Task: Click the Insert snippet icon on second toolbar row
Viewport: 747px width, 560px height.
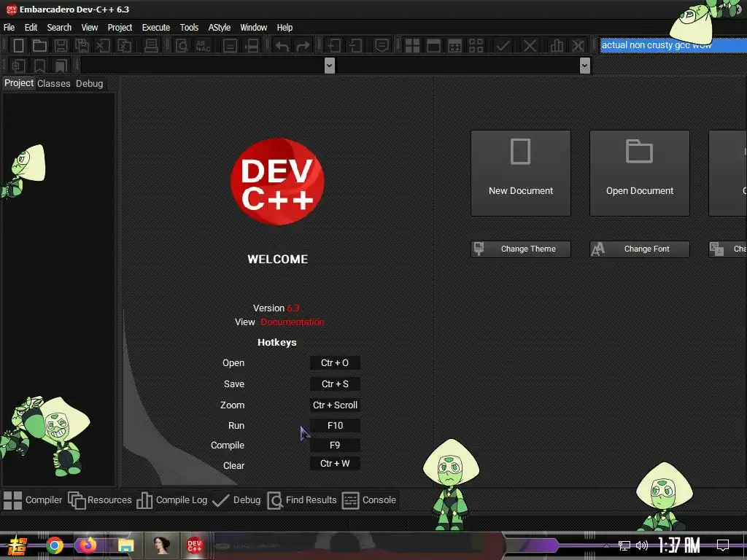Action: pos(18,66)
